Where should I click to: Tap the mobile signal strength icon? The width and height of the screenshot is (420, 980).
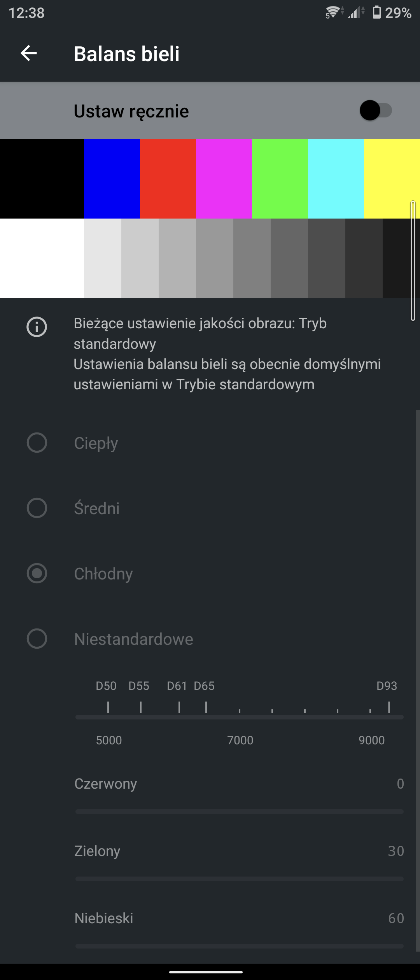point(356,13)
